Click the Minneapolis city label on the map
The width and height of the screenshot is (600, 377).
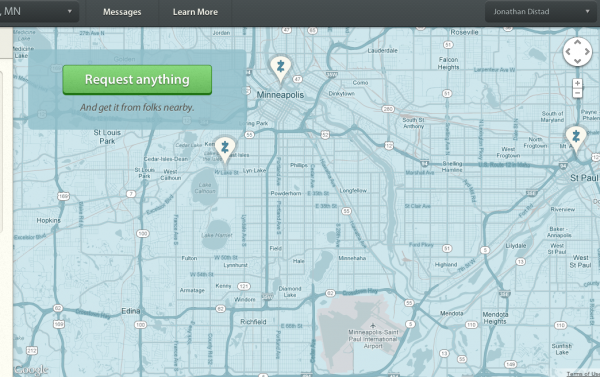pyautogui.click(x=280, y=95)
